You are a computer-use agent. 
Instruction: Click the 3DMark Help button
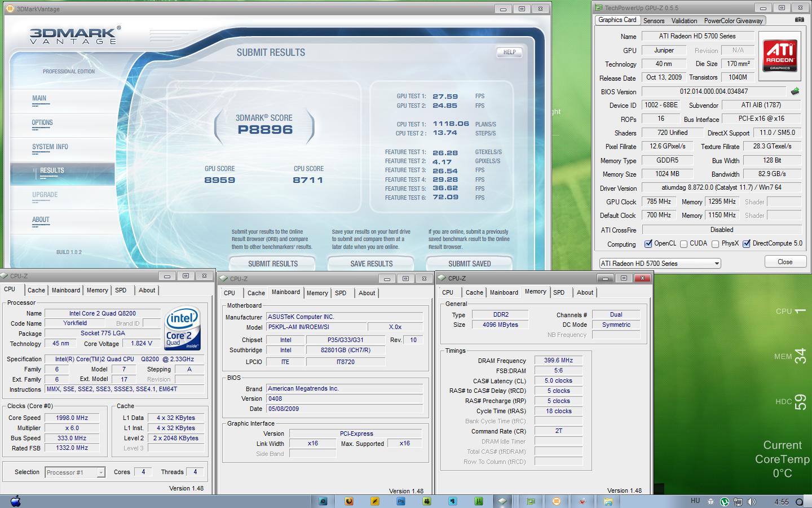[x=509, y=52]
